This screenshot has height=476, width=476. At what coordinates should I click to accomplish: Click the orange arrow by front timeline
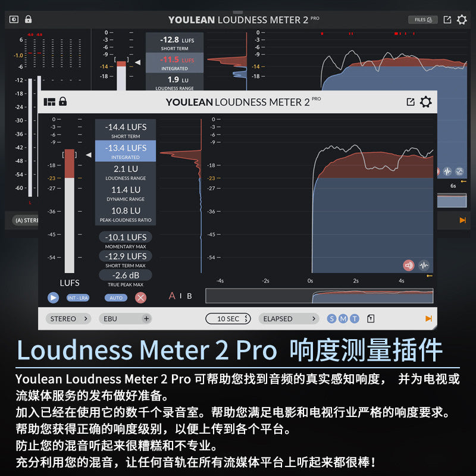(x=429, y=276)
